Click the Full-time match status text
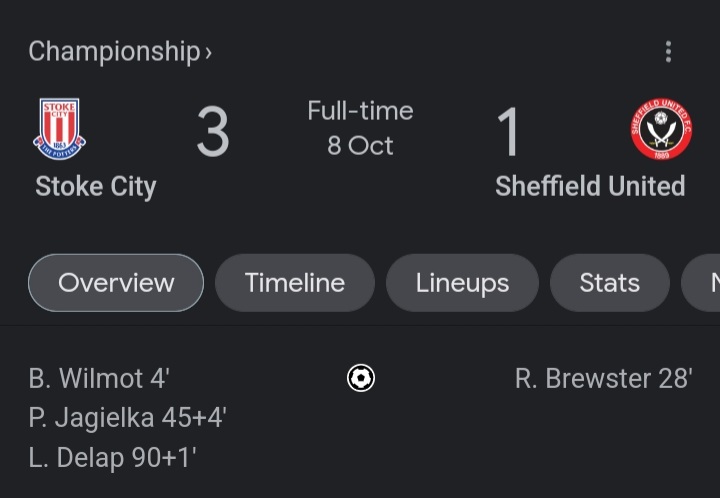This screenshot has height=498, width=720. (x=360, y=111)
